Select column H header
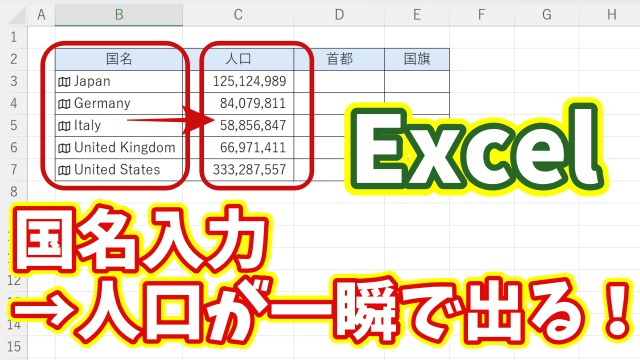The height and width of the screenshot is (360, 640). [x=611, y=15]
